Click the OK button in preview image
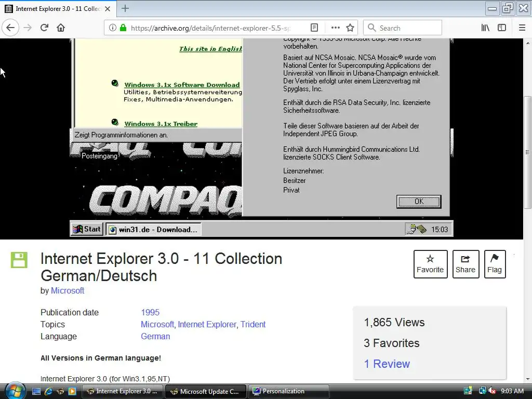 [x=419, y=202]
